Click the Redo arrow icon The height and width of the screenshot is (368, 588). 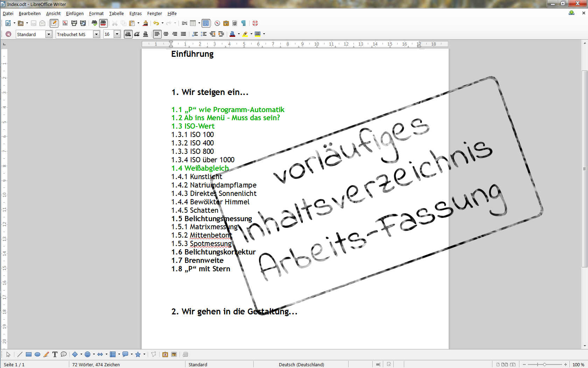tap(169, 23)
